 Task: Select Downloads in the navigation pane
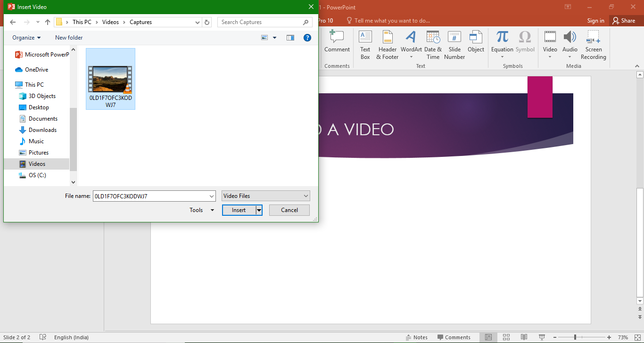pyautogui.click(x=42, y=130)
